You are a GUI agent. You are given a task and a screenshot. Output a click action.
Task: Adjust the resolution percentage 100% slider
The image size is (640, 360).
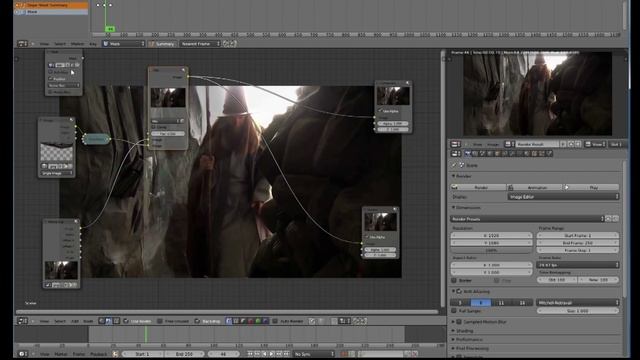tap(491, 250)
